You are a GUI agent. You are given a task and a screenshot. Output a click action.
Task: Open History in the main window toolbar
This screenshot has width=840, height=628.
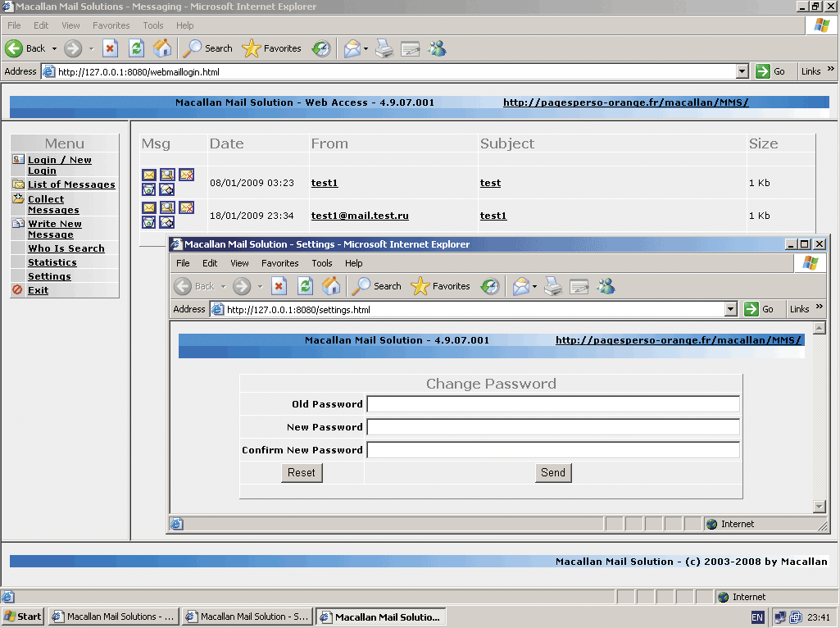pyautogui.click(x=321, y=48)
